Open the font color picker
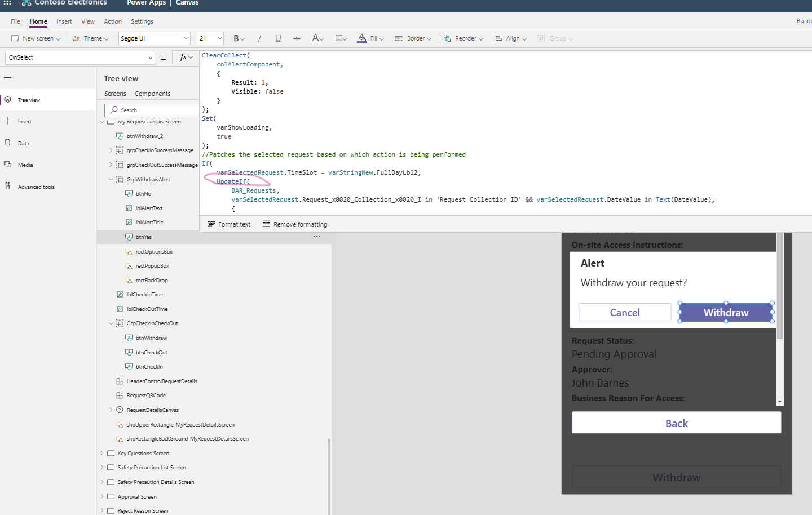 coord(317,38)
